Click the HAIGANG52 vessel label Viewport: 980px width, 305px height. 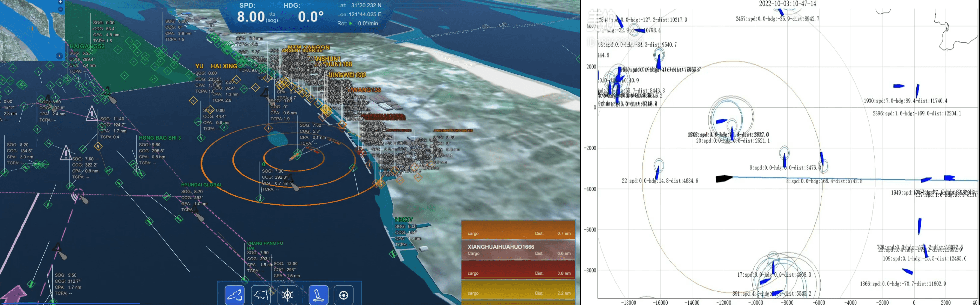point(87,46)
